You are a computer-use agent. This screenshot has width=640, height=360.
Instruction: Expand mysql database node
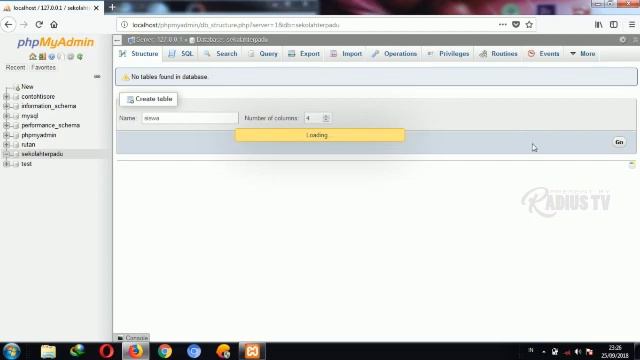[x=6, y=116]
